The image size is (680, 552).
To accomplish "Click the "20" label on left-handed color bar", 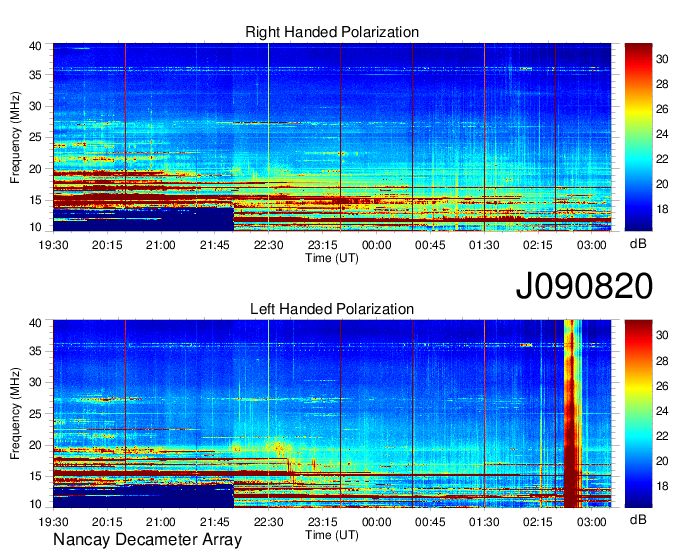I will pos(662,461).
